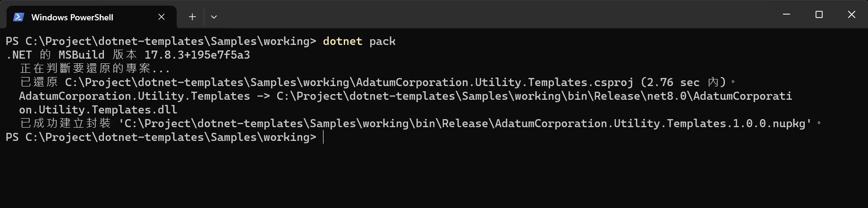This screenshot has height=208, width=868.
Task: Click the PowerShell icon in the tab
Action: [18, 17]
